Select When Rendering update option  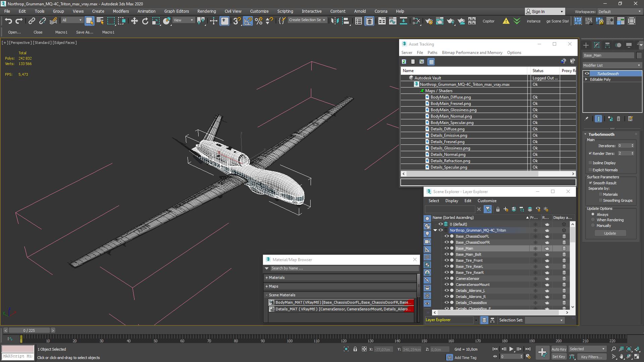[593, 220]
